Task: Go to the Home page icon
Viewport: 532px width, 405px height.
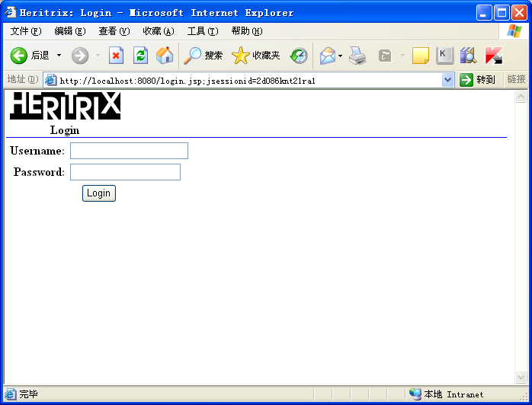Action: click(165, 56)
